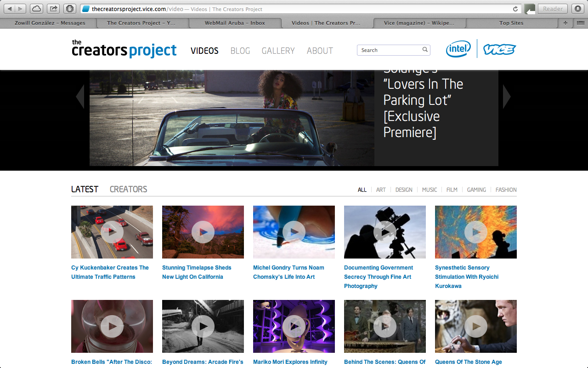Switch to Vice (magazine) Wikipedia tab

coord(419,23)
